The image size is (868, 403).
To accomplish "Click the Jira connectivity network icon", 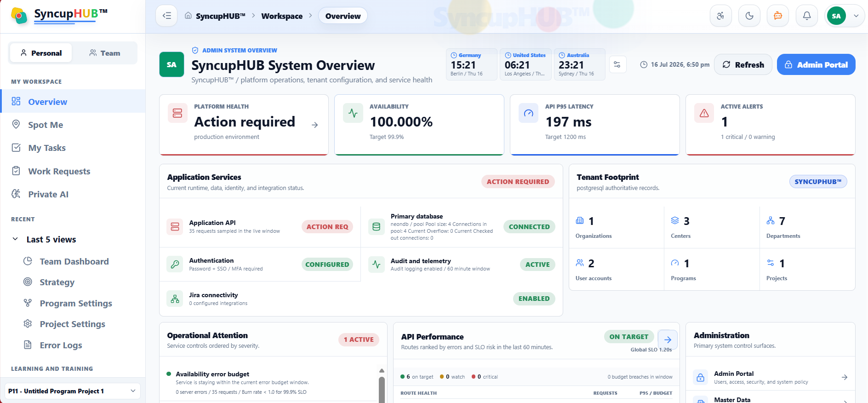I will 175,299.
